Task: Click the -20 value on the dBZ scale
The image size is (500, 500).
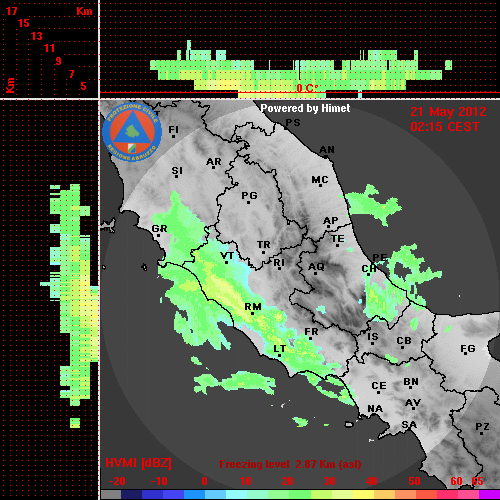Action: tap(117, 481)
